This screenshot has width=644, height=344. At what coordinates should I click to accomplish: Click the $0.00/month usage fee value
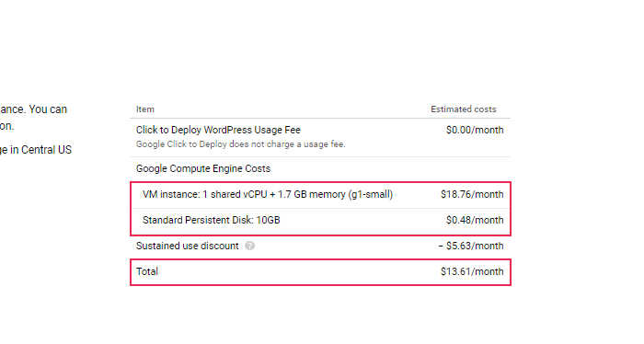click(x=475, y=130)
